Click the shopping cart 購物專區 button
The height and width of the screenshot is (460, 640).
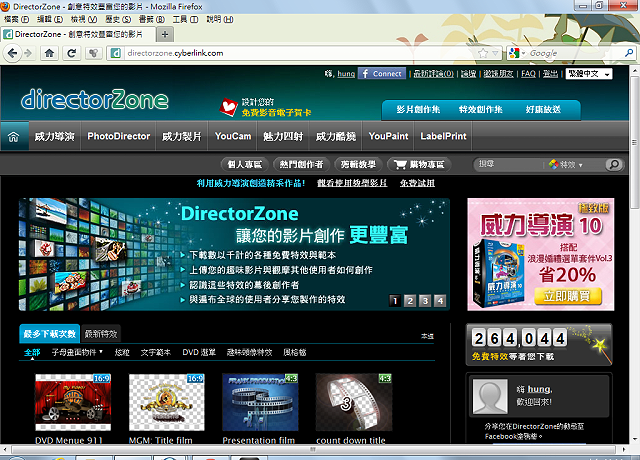pyautogui.click(x=419, y=164)
